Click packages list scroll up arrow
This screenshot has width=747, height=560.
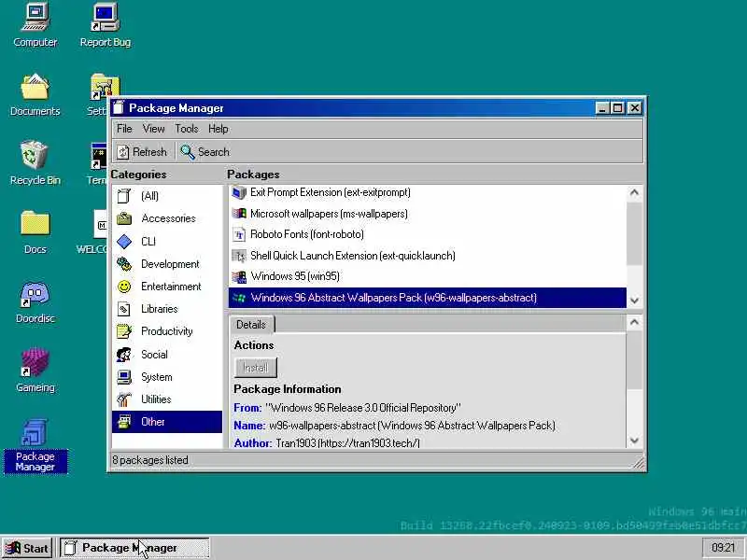[634, 193]
